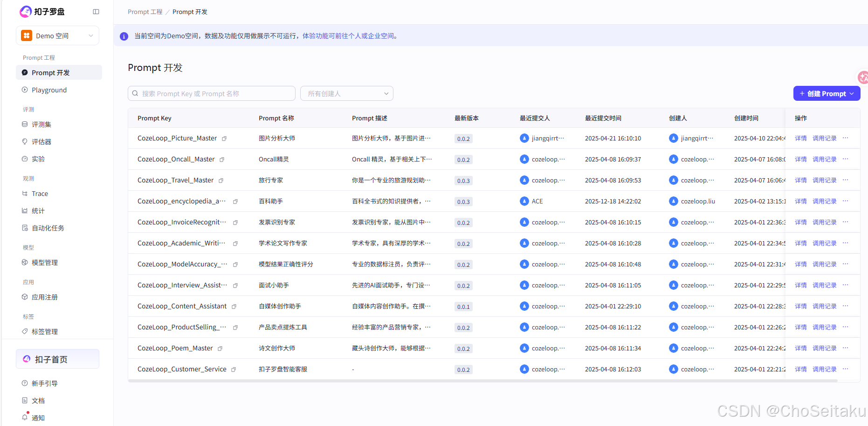
Task: Copy the CozeLoop_InvoiceRecognit key
Action: click(235, 223)
